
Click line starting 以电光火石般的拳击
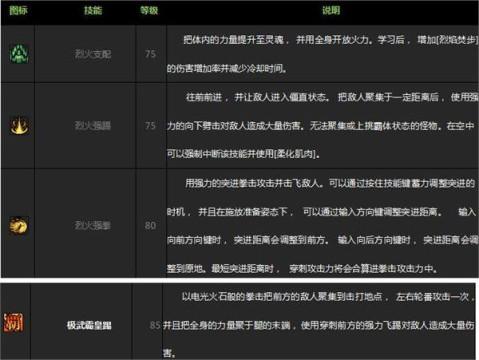(x=328, y=297)
